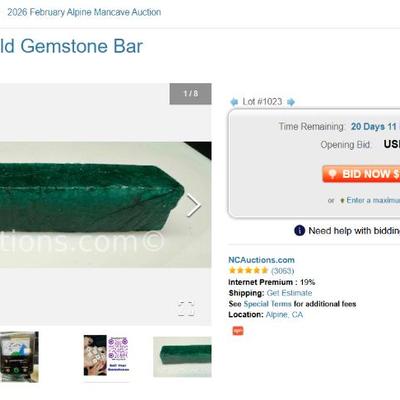Go to previous lot with left arrow
Image resolution: width=400 pixels, height=400 pixels.
[234, 102]
